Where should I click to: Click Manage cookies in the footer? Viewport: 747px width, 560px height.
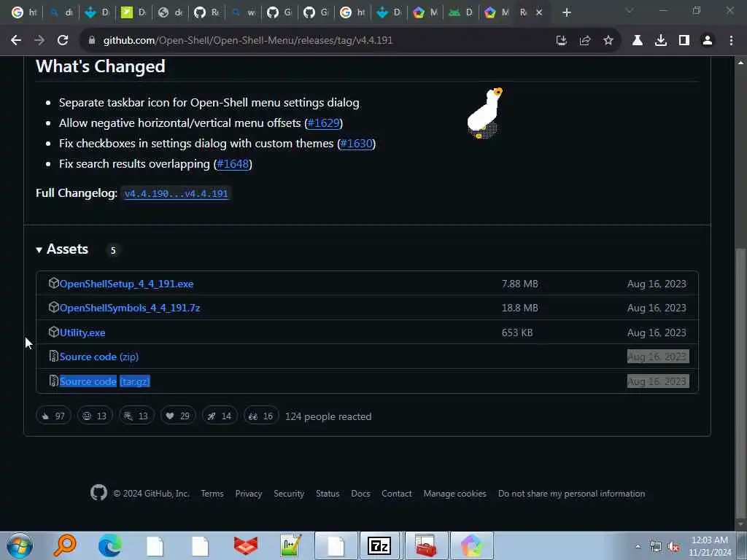[455, 494]
